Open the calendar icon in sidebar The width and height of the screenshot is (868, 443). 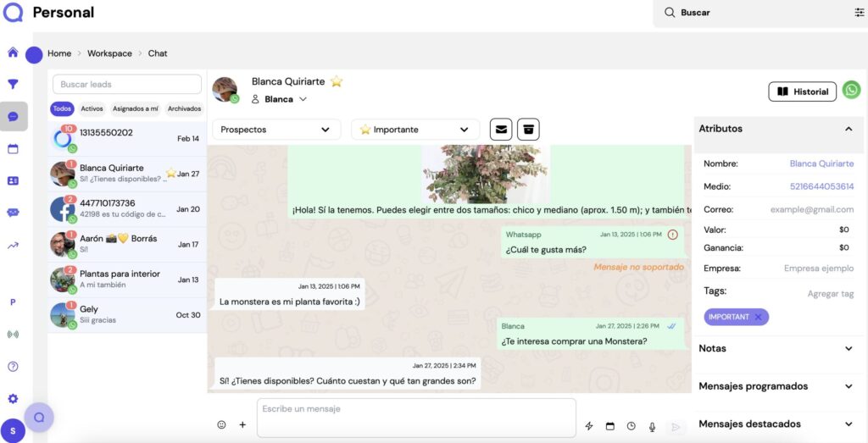(x=13, y=149)
